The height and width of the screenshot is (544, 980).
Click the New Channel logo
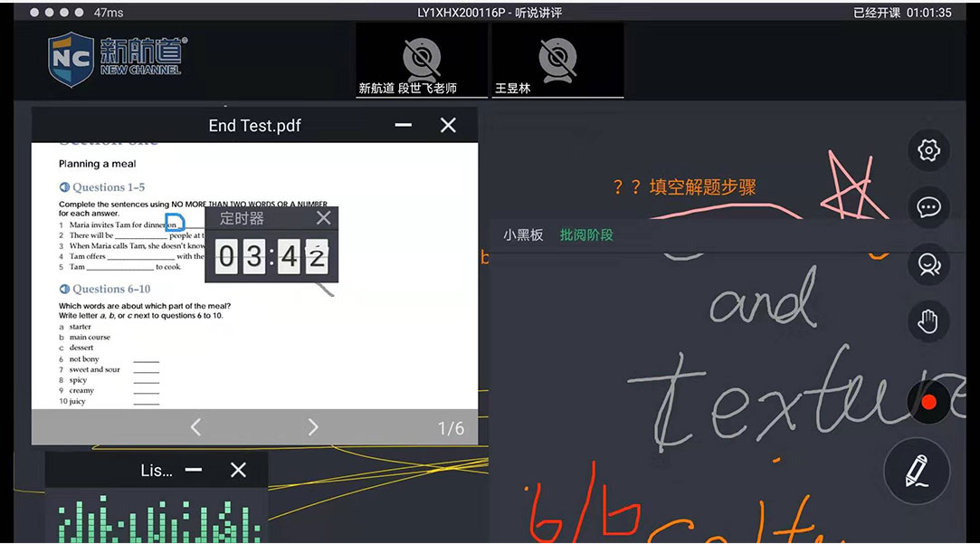click(x=118, y=58)
